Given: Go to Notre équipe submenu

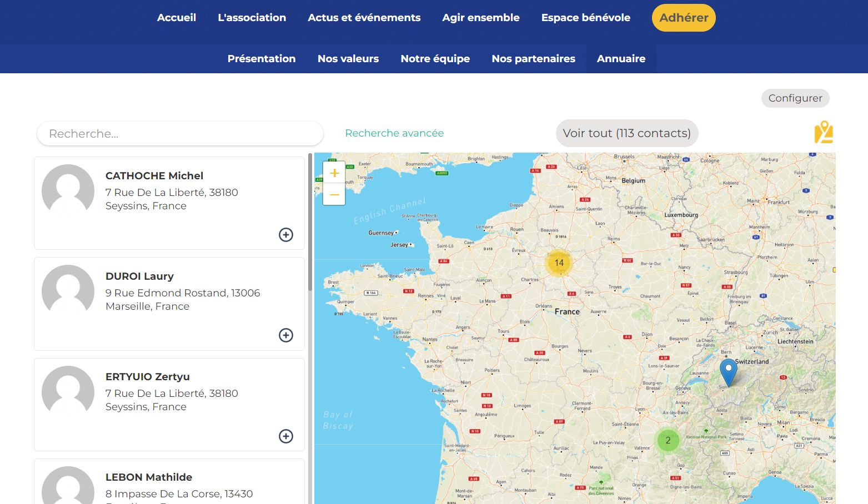Looking at the screenshot, I should (x=435, y=59).
